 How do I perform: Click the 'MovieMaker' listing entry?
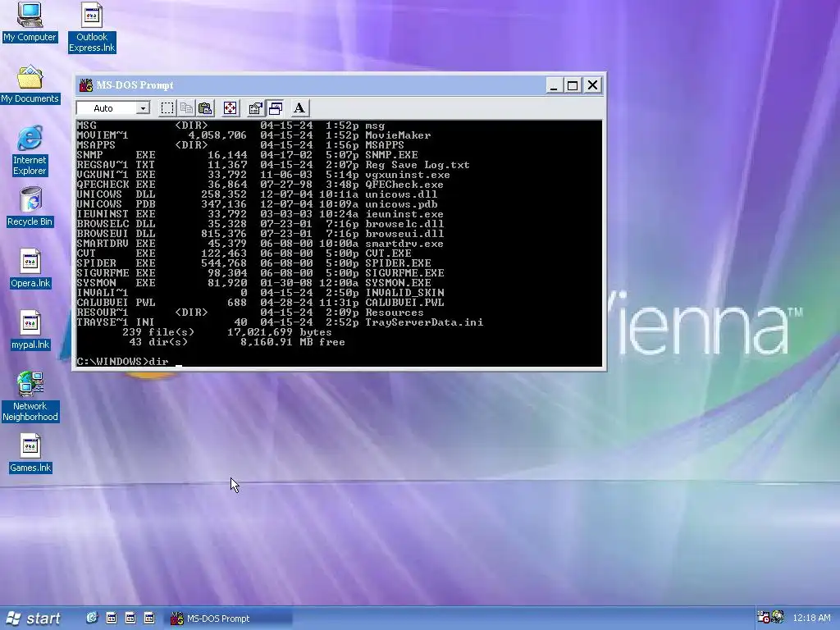click(x=398, y=135)
